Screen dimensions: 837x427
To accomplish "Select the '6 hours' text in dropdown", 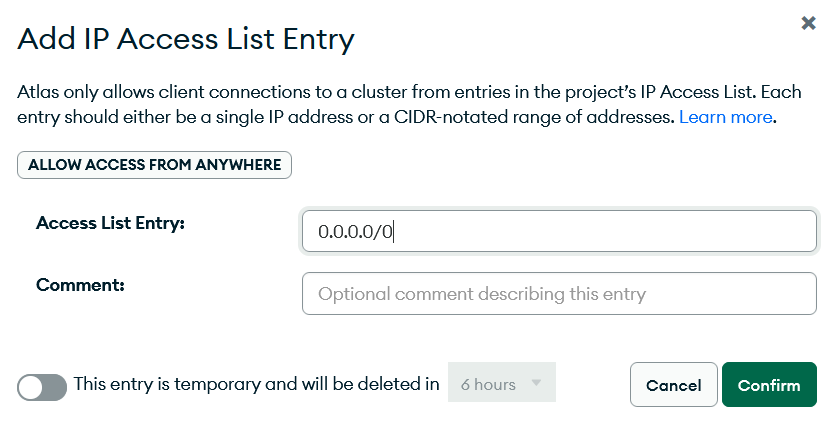I will [488, 384].
